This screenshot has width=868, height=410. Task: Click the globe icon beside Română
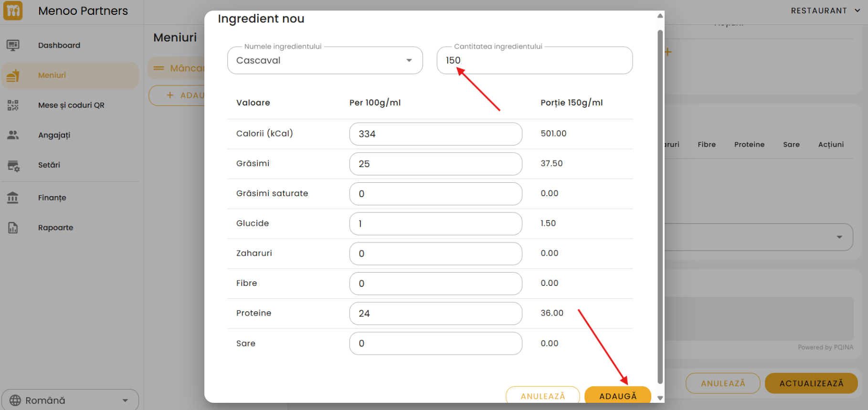click(15, 400)
